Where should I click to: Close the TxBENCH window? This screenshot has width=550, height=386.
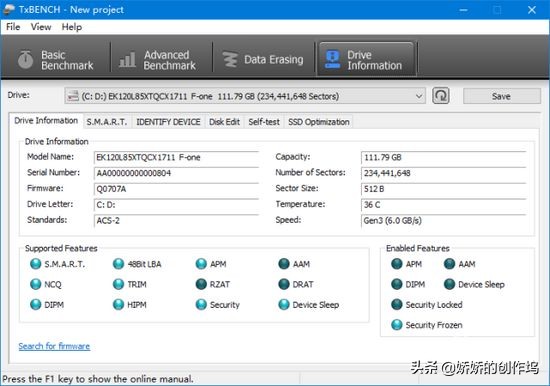point(532,10)
